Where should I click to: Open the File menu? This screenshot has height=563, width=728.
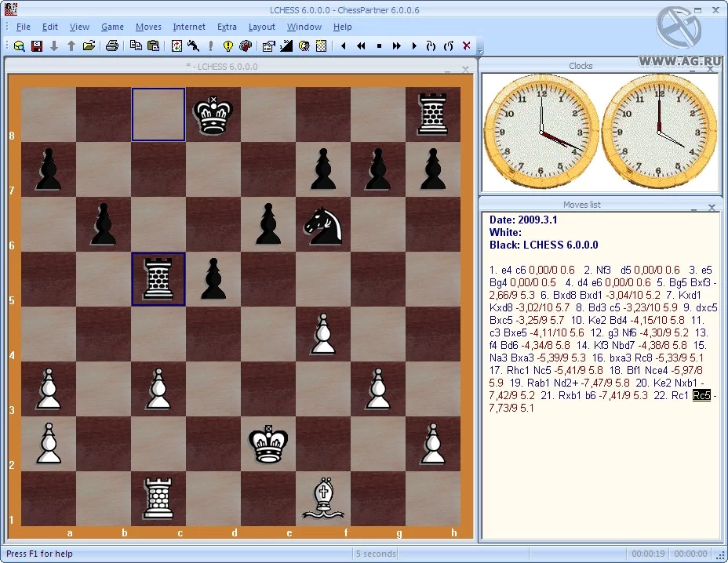(24, 27)
